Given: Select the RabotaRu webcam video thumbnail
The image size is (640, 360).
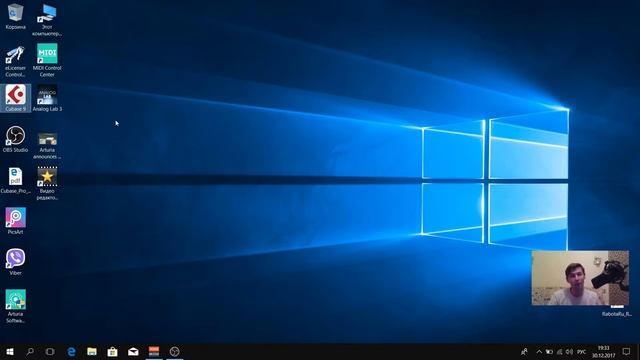Looking at the screenshot, I should pyautogui.click(x=580, y=278).
